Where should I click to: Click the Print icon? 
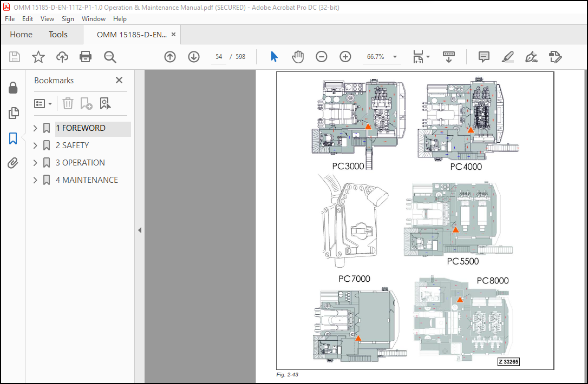point(86,57)
